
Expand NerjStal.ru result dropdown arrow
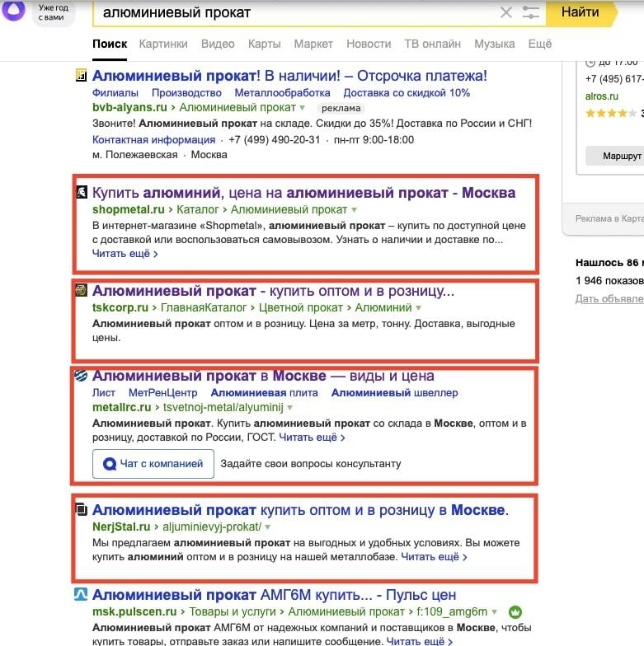(267, 527)
